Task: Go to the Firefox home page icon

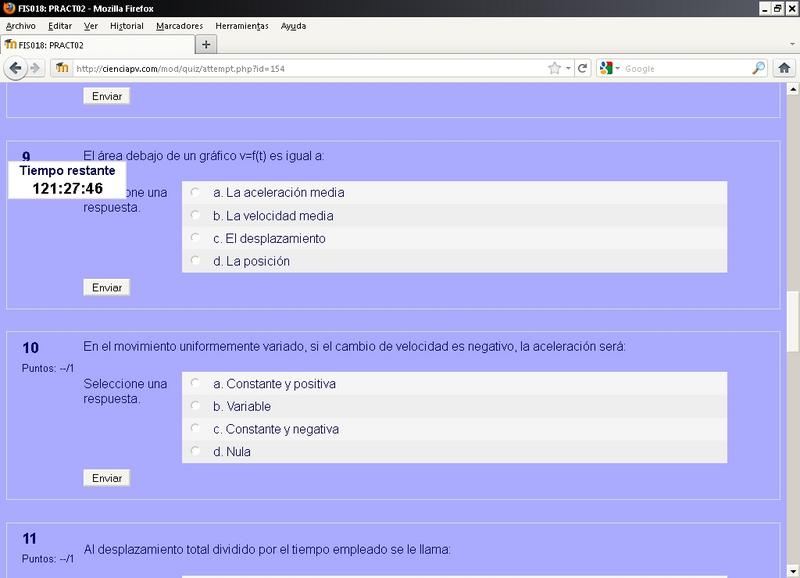Action: [x=785, y=68]
